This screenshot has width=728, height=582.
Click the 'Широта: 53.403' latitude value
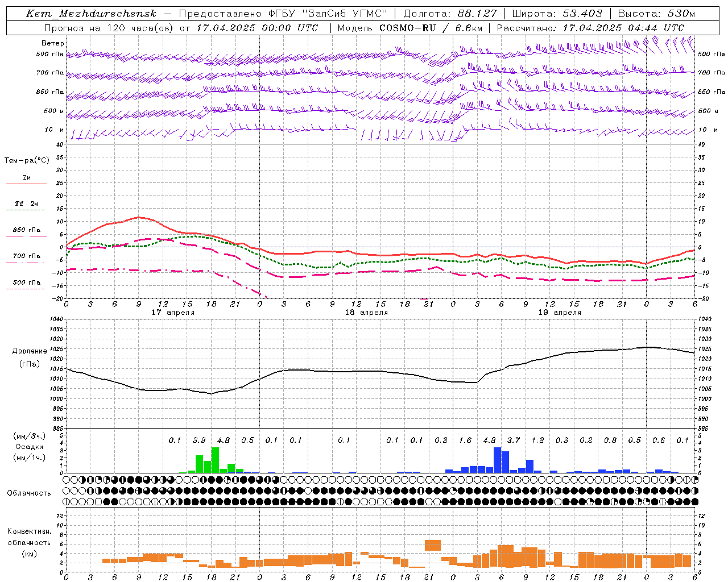coord(557,14)
